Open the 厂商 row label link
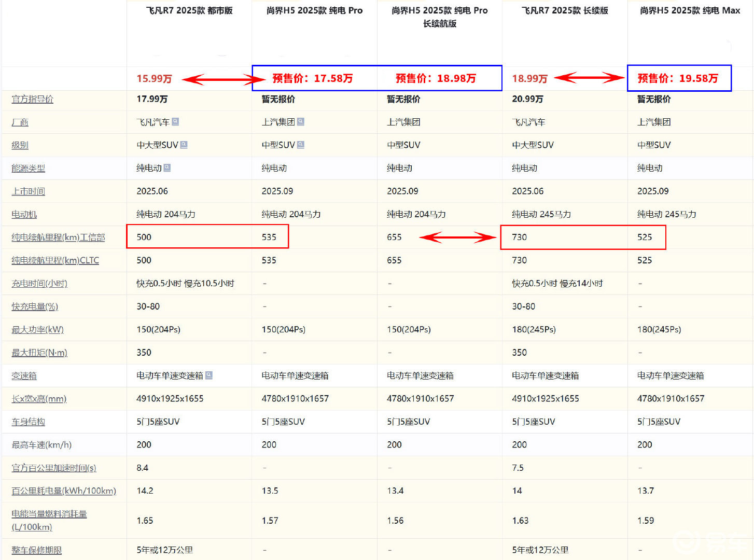 (x=20, y=122)
